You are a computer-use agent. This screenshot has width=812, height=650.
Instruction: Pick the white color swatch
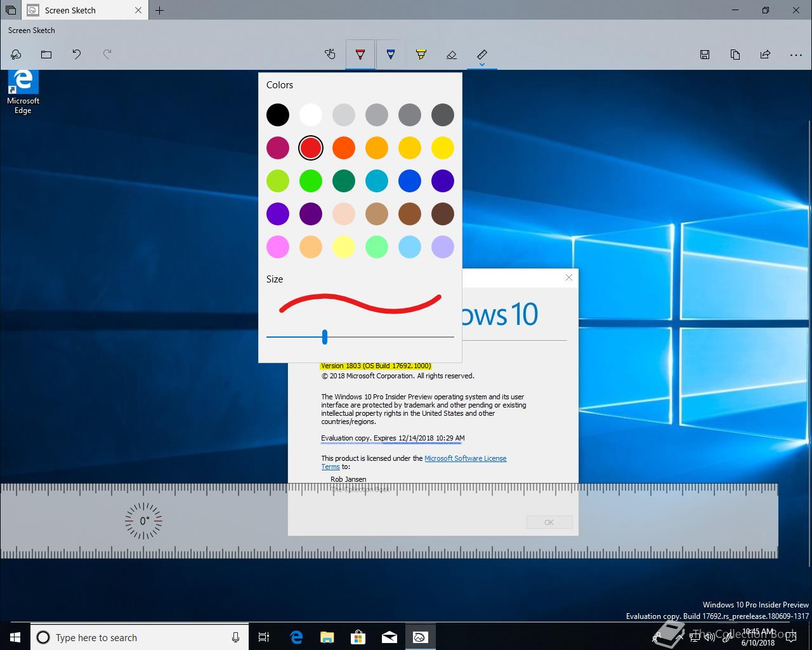click(311, 115)
